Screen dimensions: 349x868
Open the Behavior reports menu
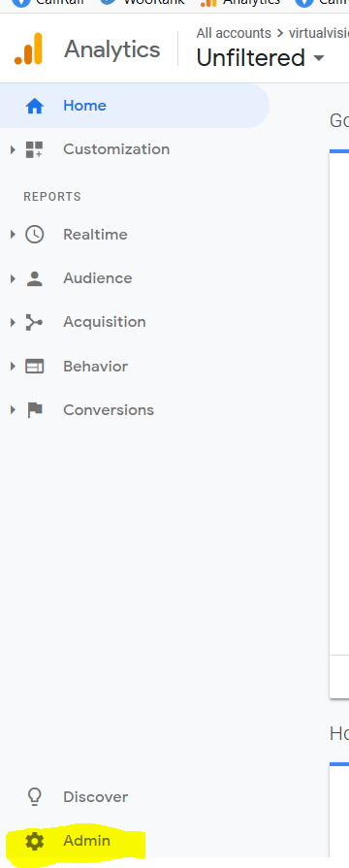click(95, 367)
